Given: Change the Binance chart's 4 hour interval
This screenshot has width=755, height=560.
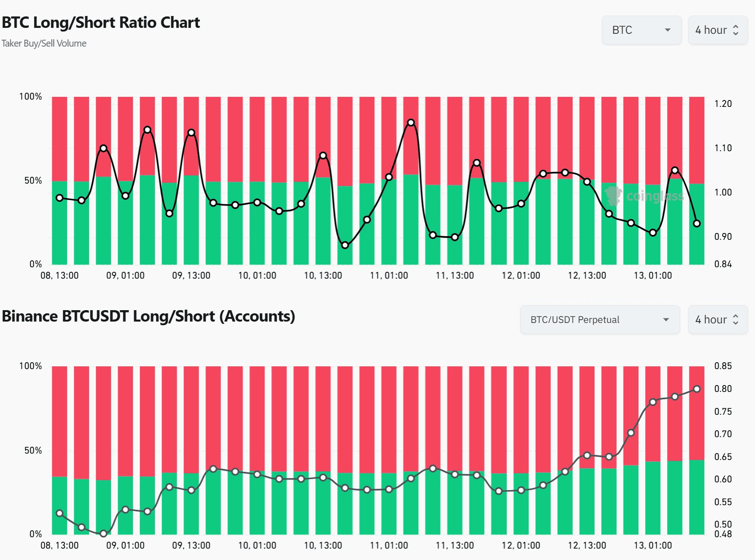Looking at the screenshot, I should coord(717,320).
